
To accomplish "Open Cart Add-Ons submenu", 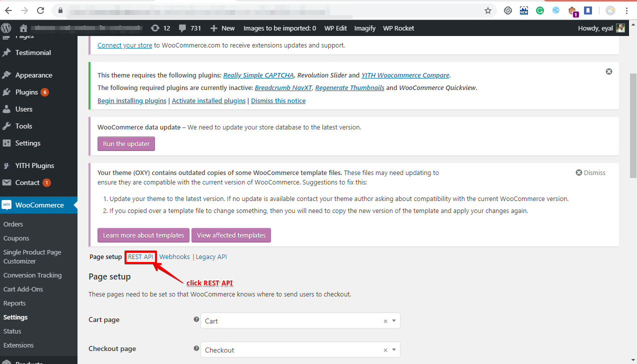I will tap(23, 289).
